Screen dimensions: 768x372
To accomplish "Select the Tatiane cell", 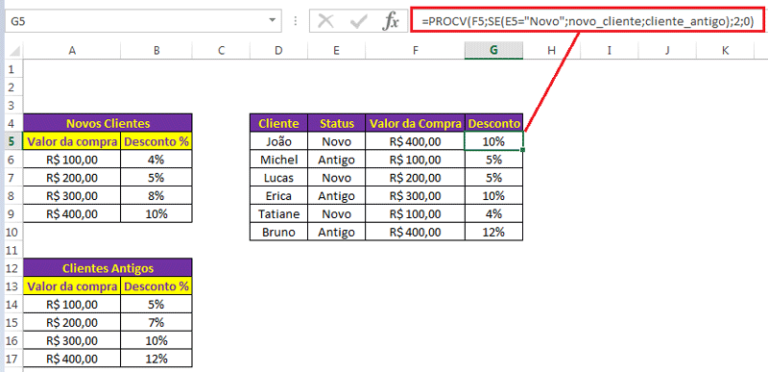I will 279,214.
